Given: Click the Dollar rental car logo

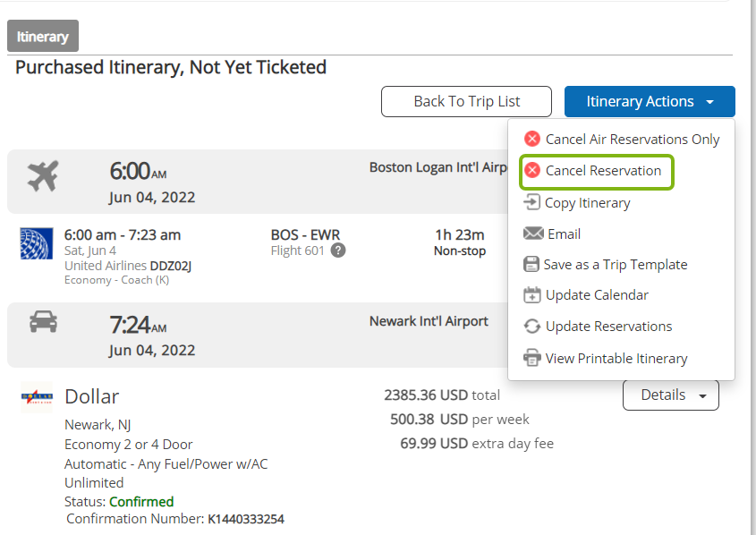Looking at the screenshot, I should pyautogui.click(x=37, y=397).
